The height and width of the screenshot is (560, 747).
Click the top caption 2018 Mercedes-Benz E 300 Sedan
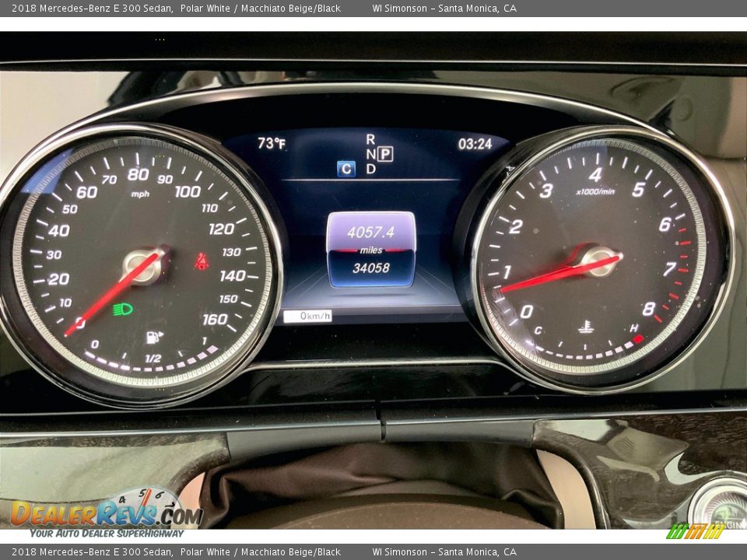tap(92, 8)
